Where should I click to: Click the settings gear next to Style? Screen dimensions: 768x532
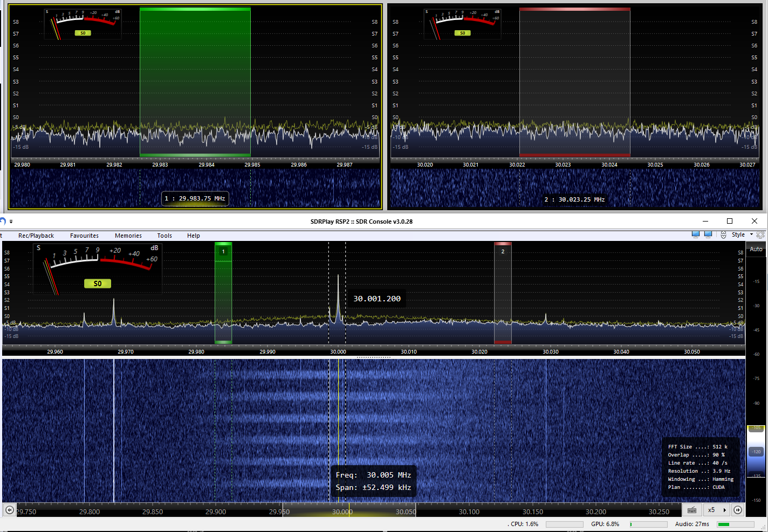(x=760, y=235)
